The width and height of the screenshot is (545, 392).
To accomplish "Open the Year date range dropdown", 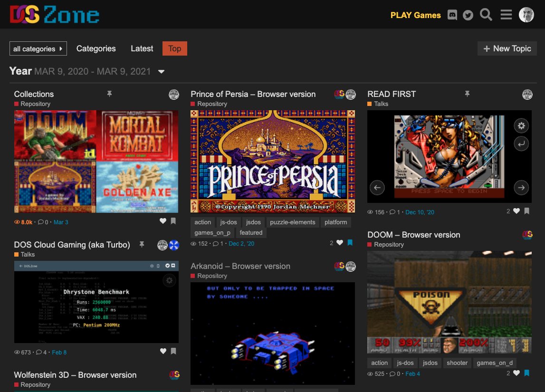I will click(161, 72).
